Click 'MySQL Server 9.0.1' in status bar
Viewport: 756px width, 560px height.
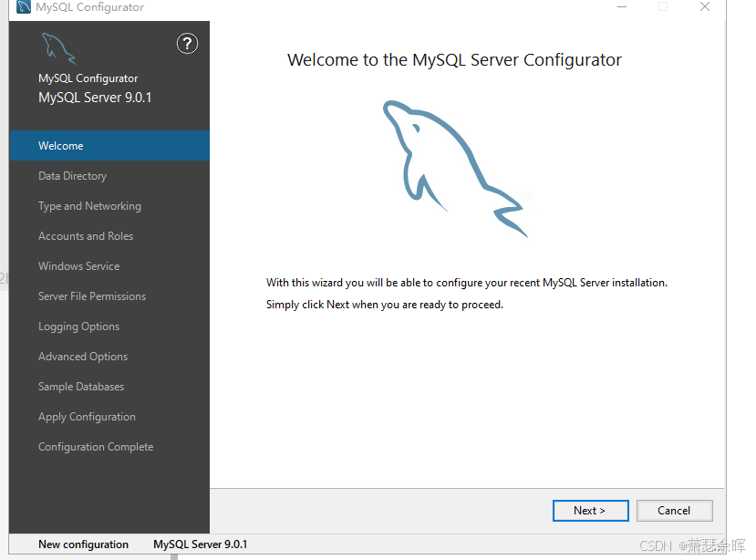(x=200, y=544)
